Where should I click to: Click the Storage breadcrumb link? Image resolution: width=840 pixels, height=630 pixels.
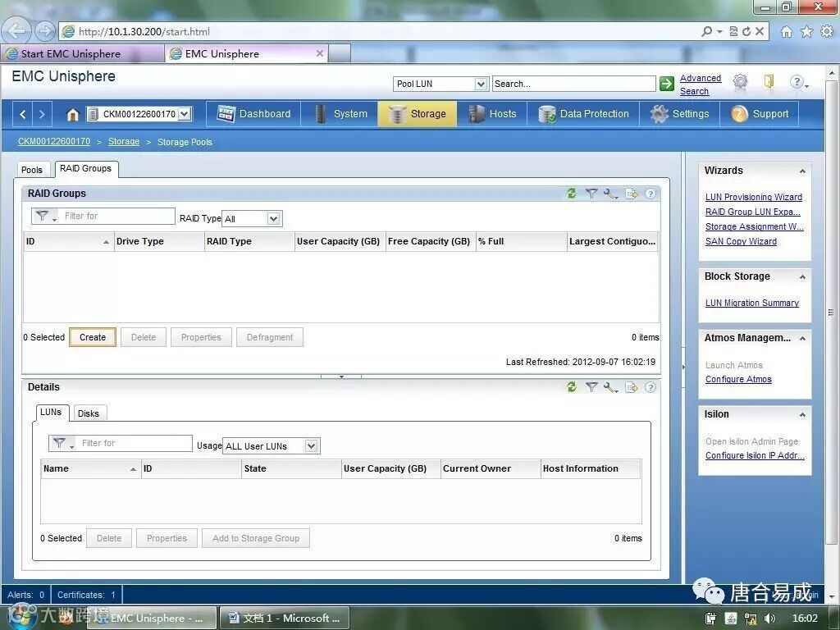(x=124, y=141)
